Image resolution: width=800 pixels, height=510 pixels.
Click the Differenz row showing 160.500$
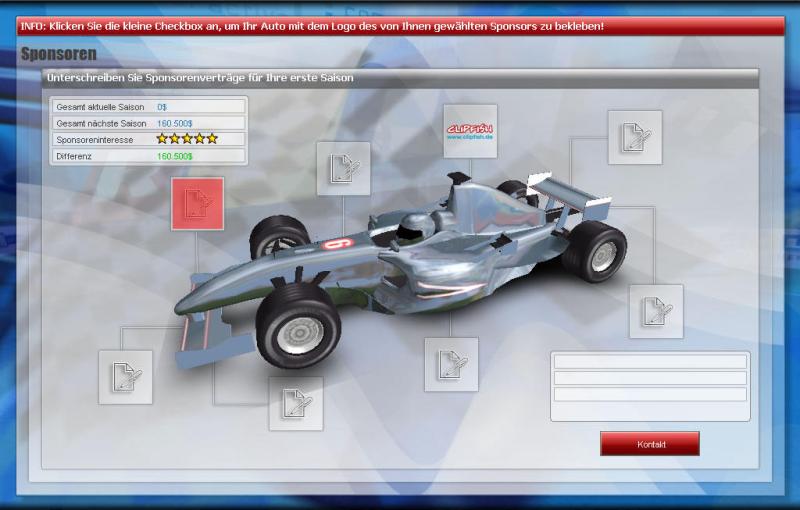[148, 156]
